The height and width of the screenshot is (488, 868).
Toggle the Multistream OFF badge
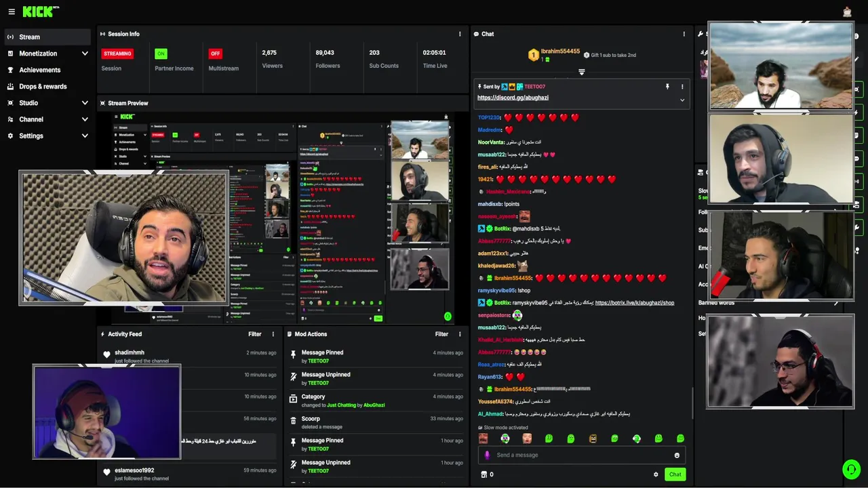(x=215, y=54)
